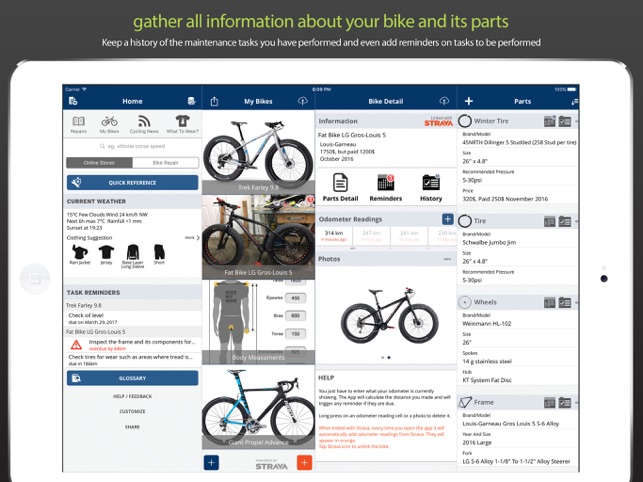Select the Online Stores segment

(99, 163)
